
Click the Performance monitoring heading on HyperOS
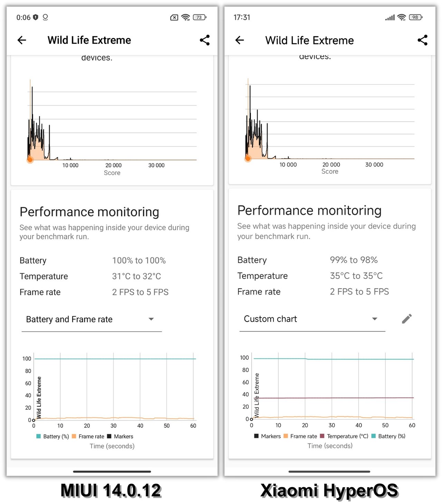pos(309,210)
